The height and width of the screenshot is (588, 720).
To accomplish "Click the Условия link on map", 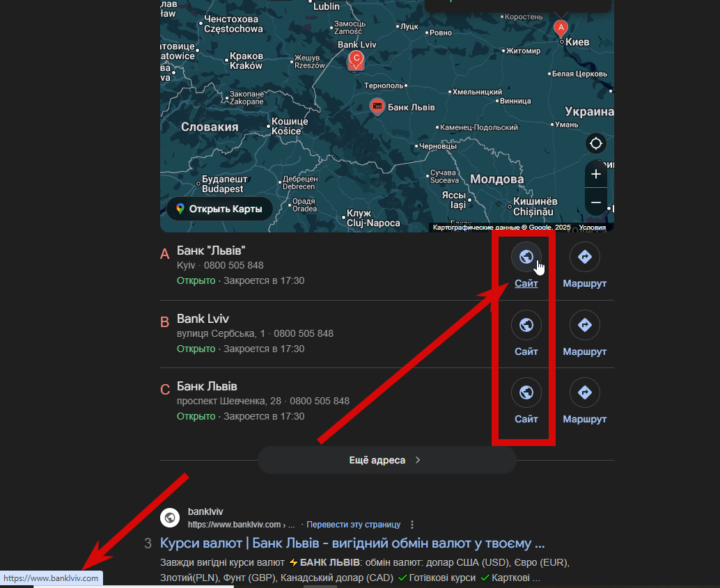I will click(x=592, y=228).
